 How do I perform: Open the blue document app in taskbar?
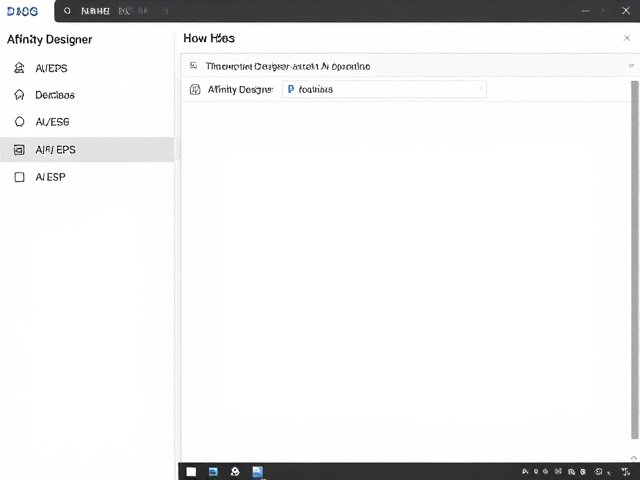click(258, 472)
